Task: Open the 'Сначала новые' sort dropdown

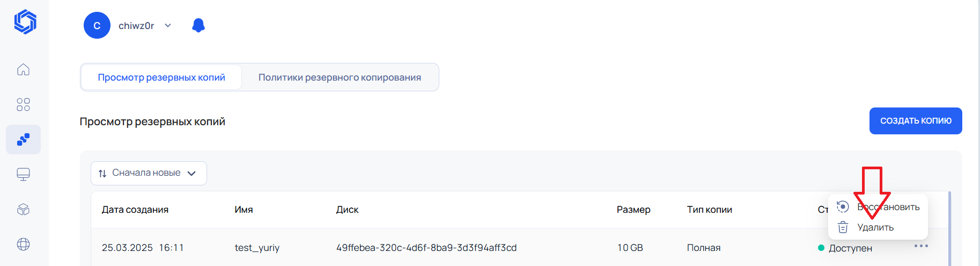Action: [149, 173]
